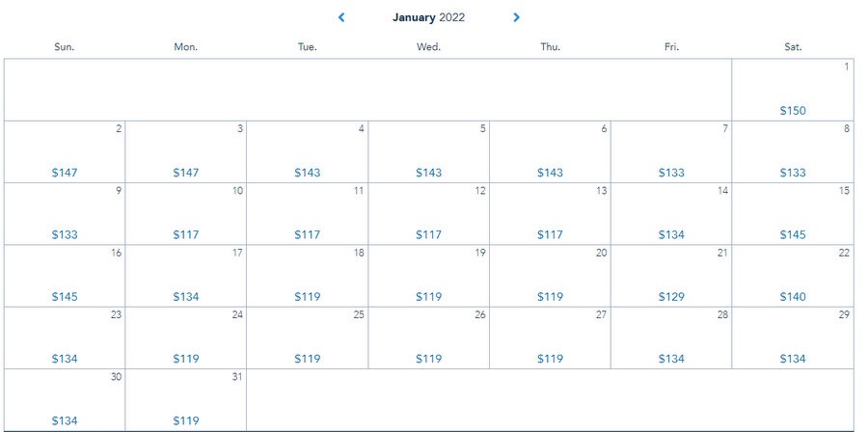Select January 31 priced $119
The image size is (868, 432).
(x=186, y=399)
